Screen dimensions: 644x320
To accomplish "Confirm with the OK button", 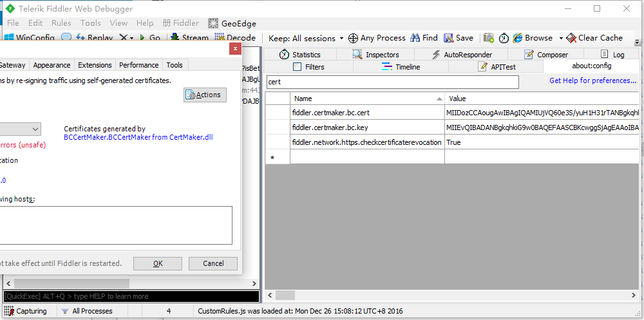I will click(158, 264).
